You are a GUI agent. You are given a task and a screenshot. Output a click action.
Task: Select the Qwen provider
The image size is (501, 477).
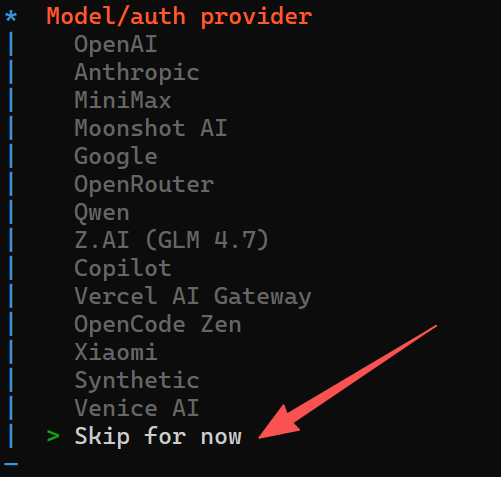pos(102,212)
